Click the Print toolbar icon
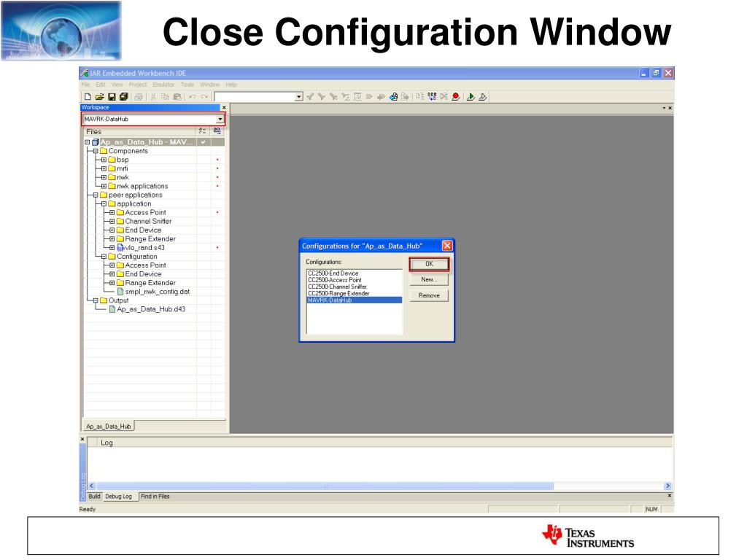 coord(139,97)
